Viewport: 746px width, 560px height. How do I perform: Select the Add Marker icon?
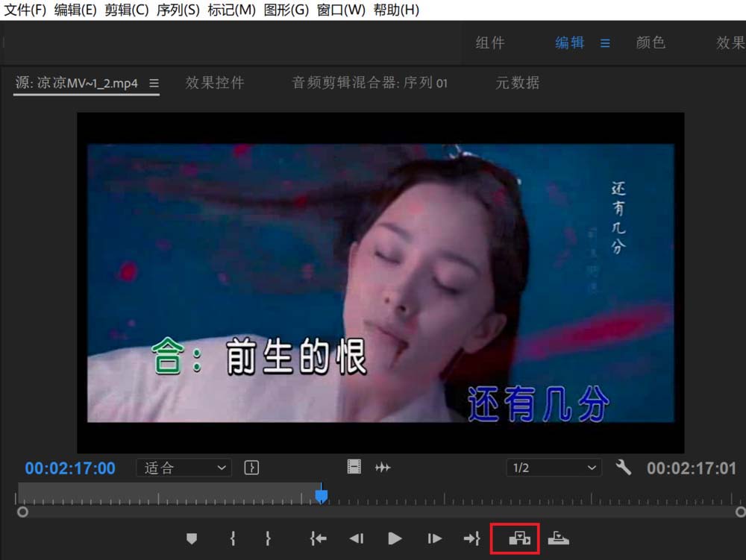tap(192, 538)
